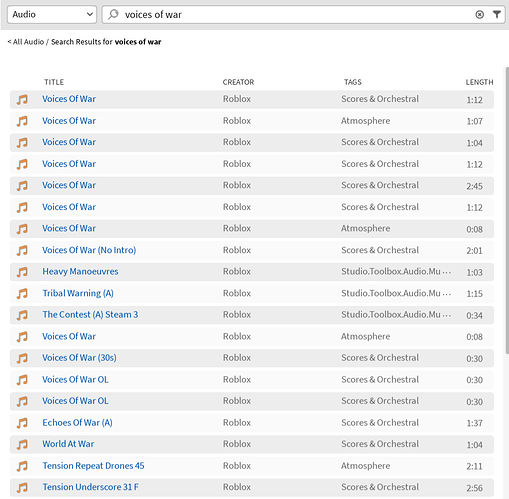Open the Heavy Manoeuvres track
The height and width of the screenshot is (499, 509).
tap(80, 272)
